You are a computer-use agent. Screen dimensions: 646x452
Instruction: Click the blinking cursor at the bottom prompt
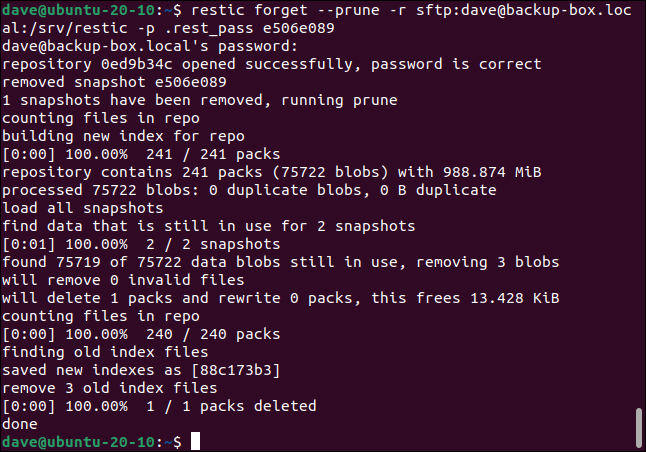[196, 441]
